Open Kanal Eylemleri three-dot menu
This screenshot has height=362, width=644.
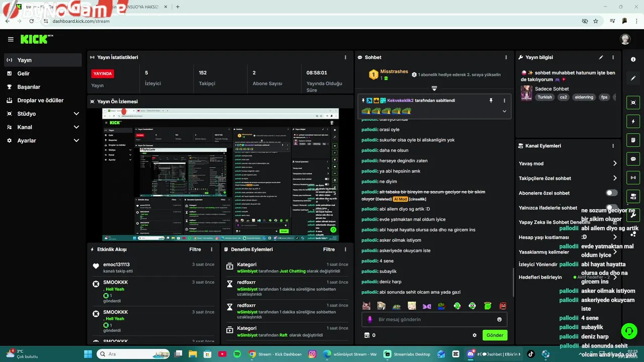pos(613,146)
